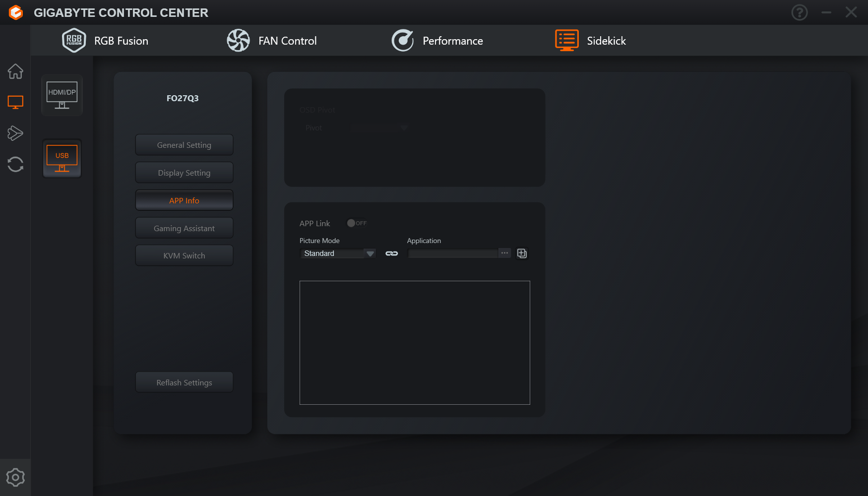Open Gaming Assistant section

point(184,228)
